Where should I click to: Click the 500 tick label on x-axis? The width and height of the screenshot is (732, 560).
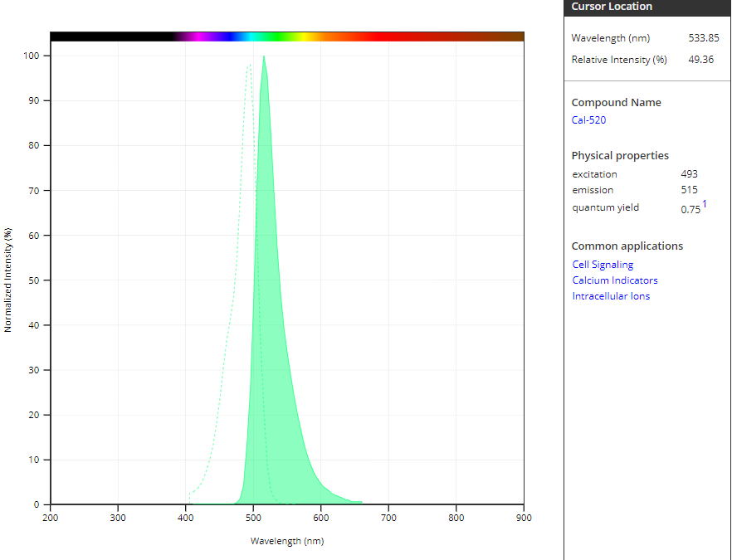253,518
